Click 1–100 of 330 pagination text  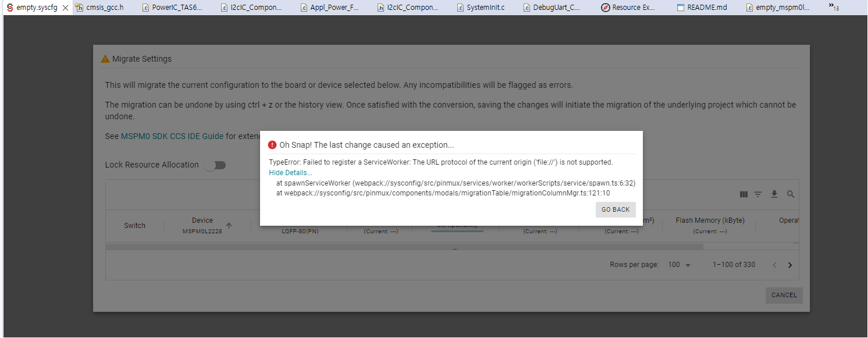(734, 265)
